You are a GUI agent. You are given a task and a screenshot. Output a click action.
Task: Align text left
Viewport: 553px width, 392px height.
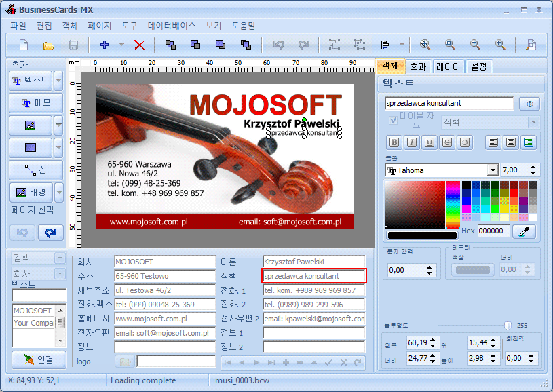[493, 142]
